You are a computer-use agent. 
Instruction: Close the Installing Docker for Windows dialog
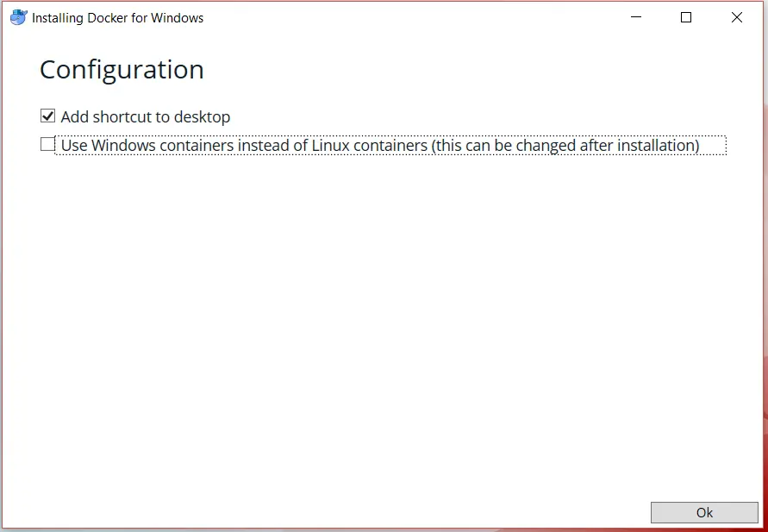[737, 17]
